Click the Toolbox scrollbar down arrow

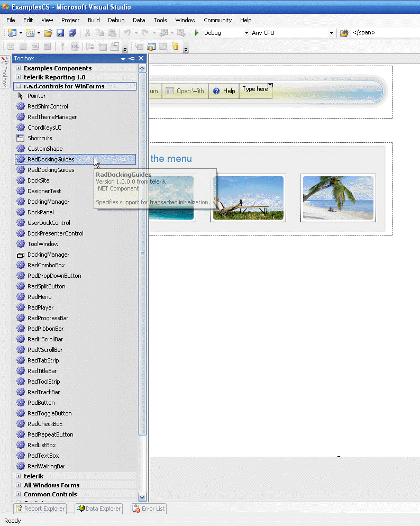142,497
